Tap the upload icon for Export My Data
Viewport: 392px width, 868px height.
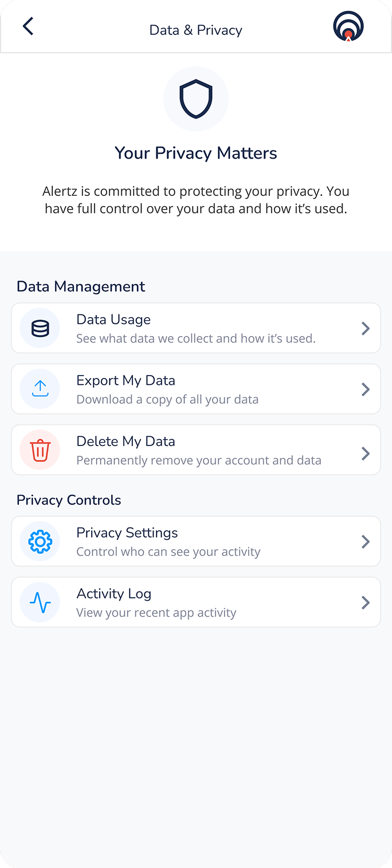(x=40, y=389)
